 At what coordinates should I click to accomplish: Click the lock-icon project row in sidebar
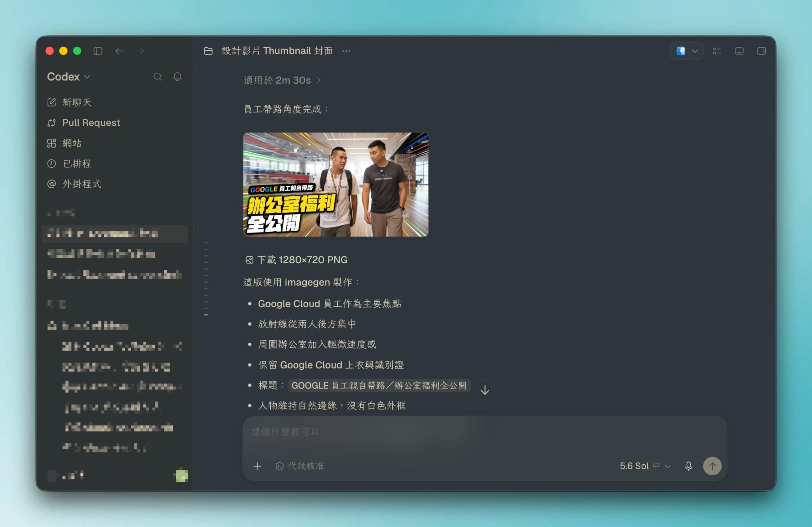[115, 326]
